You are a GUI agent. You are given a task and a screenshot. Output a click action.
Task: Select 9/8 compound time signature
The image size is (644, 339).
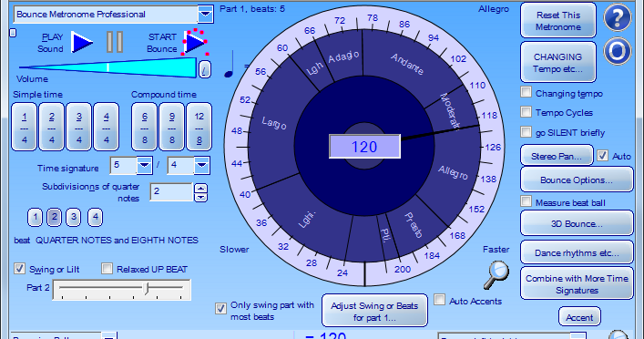(171, 127)
